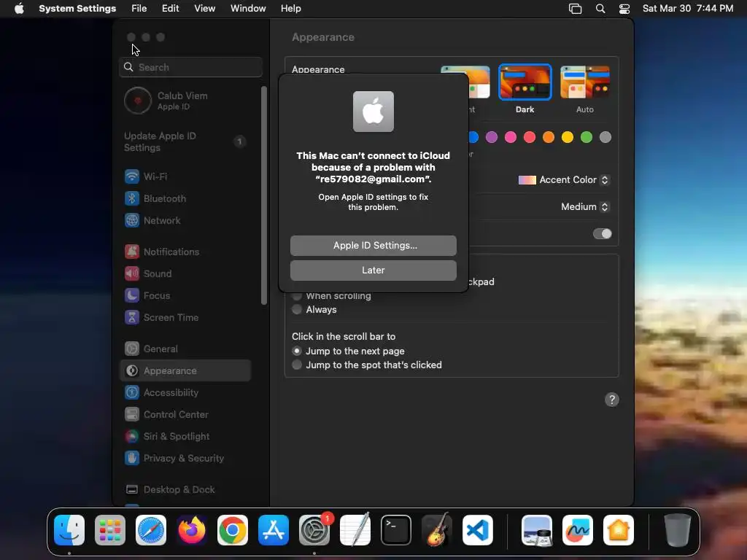Dismiss dialog with Later button
The image size is (747, 560).
tap(373, 271)
